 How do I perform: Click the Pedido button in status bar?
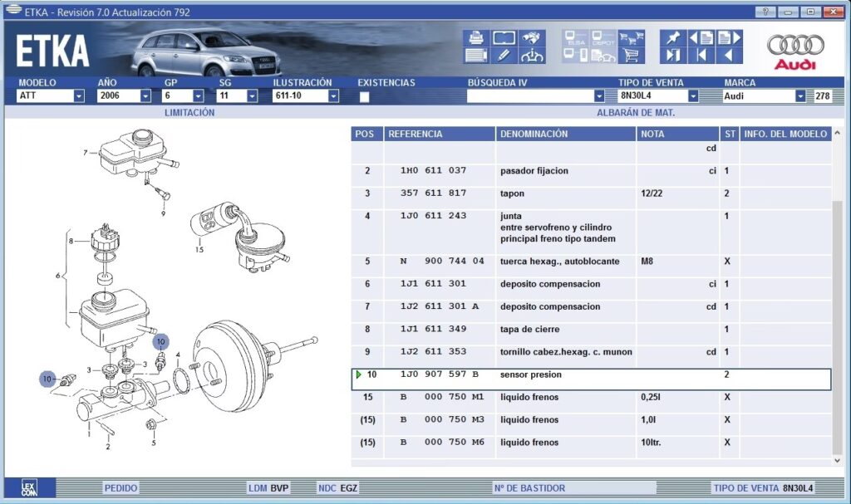pyautogui.click(x=121, y=488)
